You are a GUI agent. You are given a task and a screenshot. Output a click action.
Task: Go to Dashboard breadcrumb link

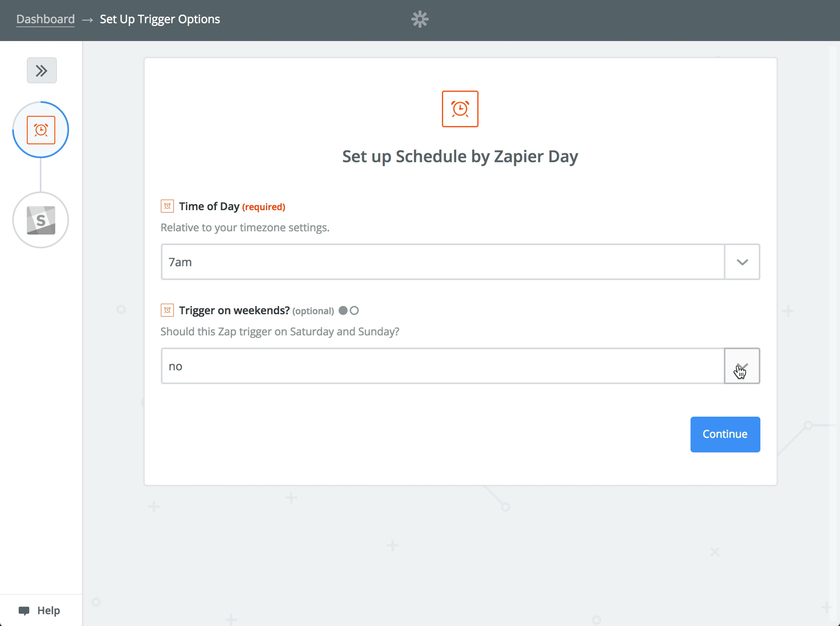(45, 19)
